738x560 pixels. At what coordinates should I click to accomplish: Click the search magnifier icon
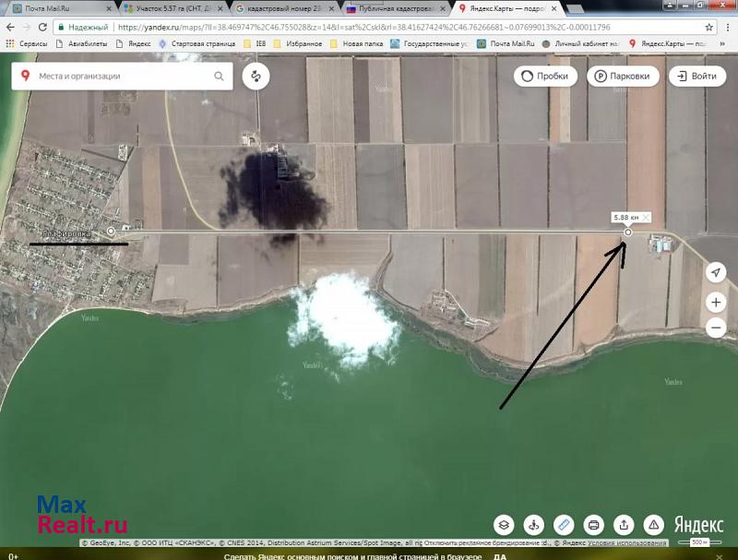[x=220, y=77]
